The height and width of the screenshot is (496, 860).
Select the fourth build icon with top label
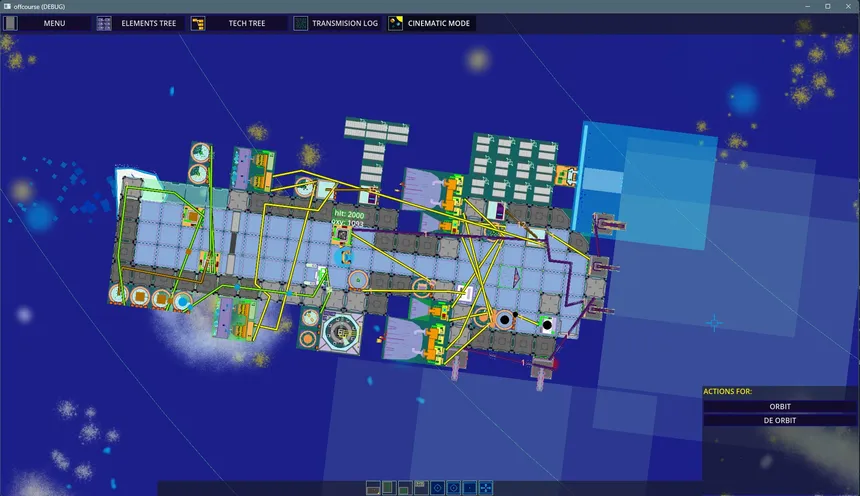click(421, 487)
